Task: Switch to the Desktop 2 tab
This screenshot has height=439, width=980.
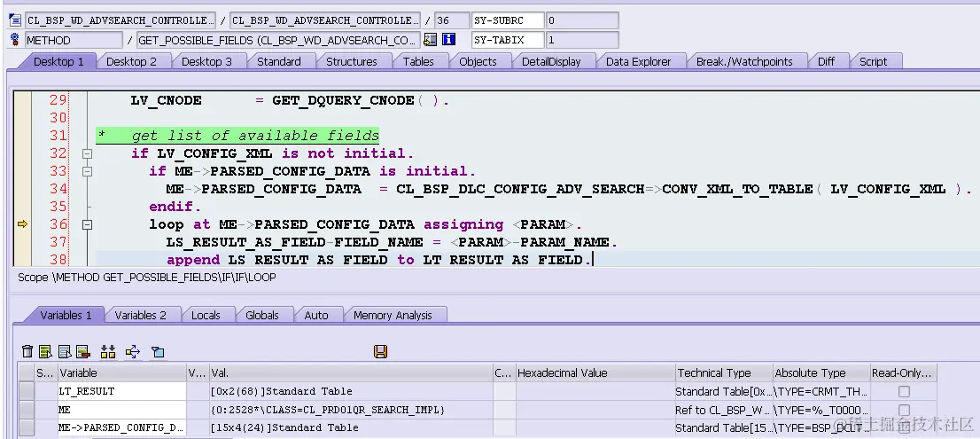Action: pos(131,61)
